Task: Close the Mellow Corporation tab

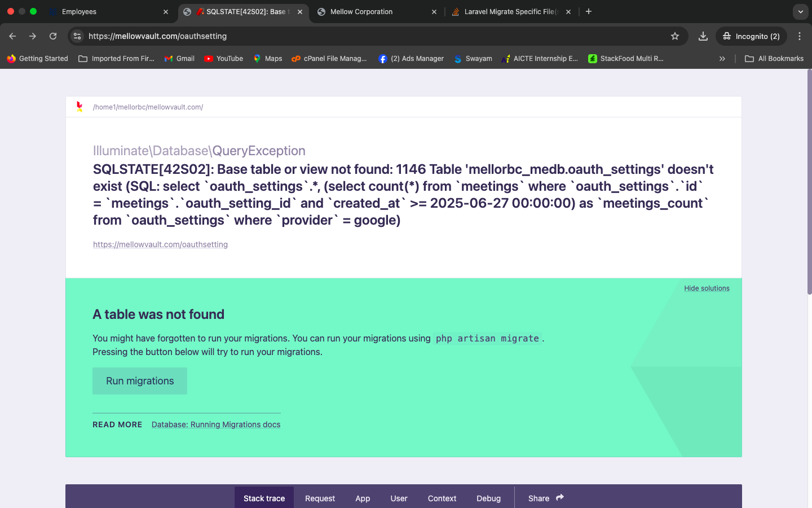Action: [434, 12]
